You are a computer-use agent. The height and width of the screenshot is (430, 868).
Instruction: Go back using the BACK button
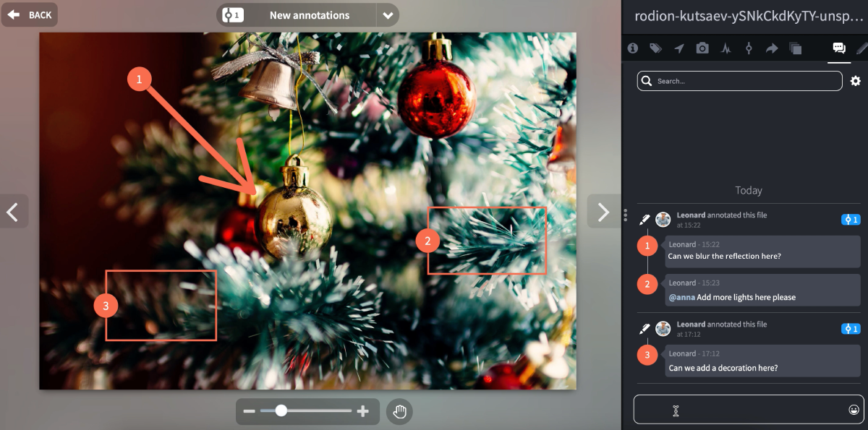(29, 14)
